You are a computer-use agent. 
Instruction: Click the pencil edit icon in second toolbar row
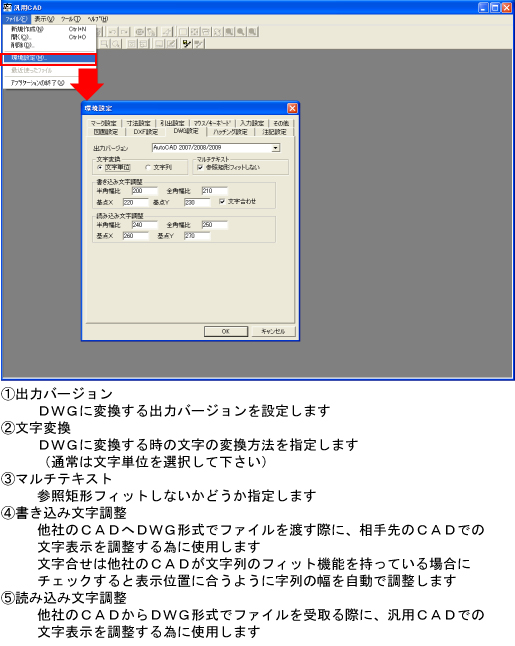171,44
